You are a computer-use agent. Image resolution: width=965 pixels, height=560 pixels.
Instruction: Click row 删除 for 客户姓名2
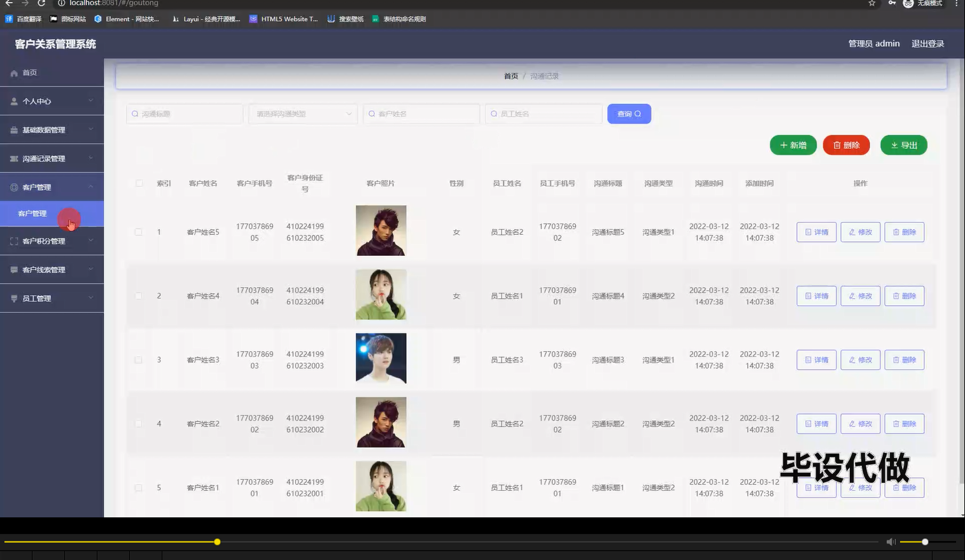click(x=905, y=424)
